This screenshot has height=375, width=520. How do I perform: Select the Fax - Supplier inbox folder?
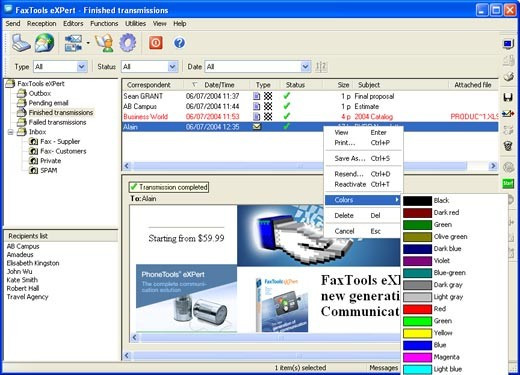60,142
